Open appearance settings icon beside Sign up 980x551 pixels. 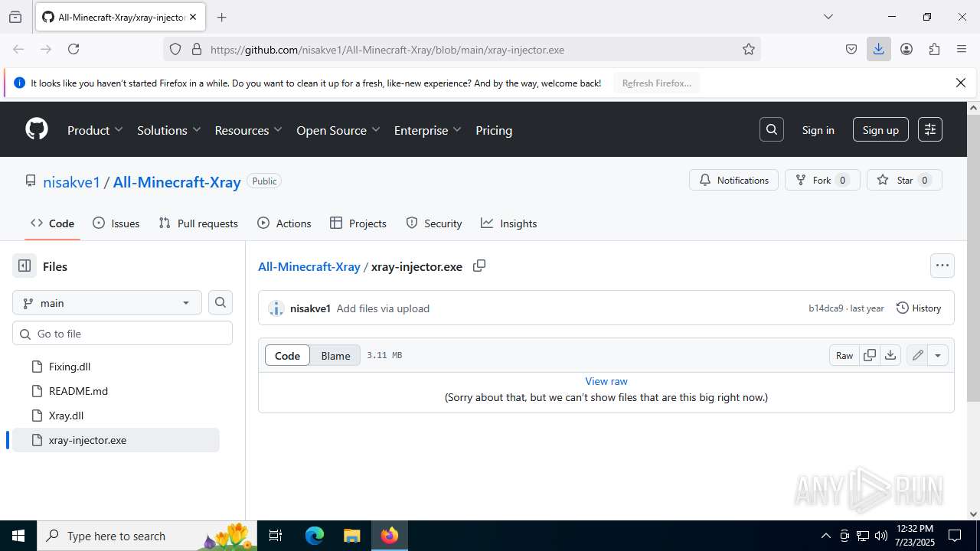(930, 129)
